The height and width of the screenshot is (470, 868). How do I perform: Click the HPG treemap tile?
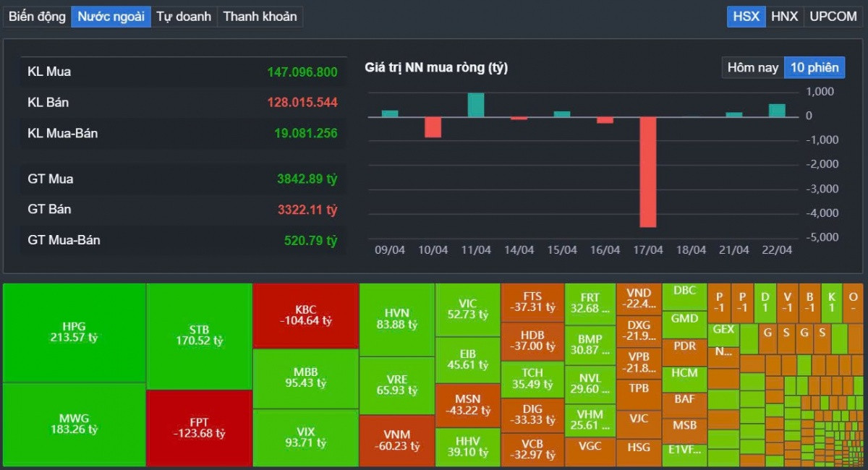coord(75,332)
